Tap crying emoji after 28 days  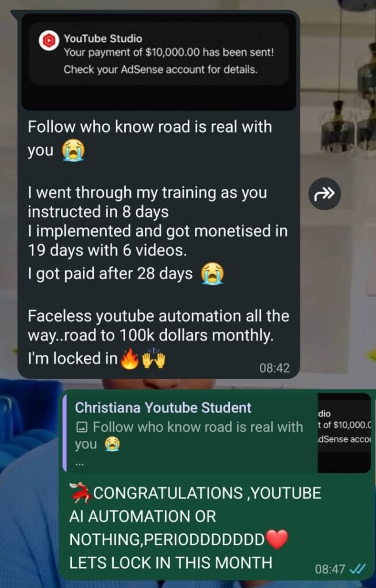pyautogui.click(x=212, y=274)
